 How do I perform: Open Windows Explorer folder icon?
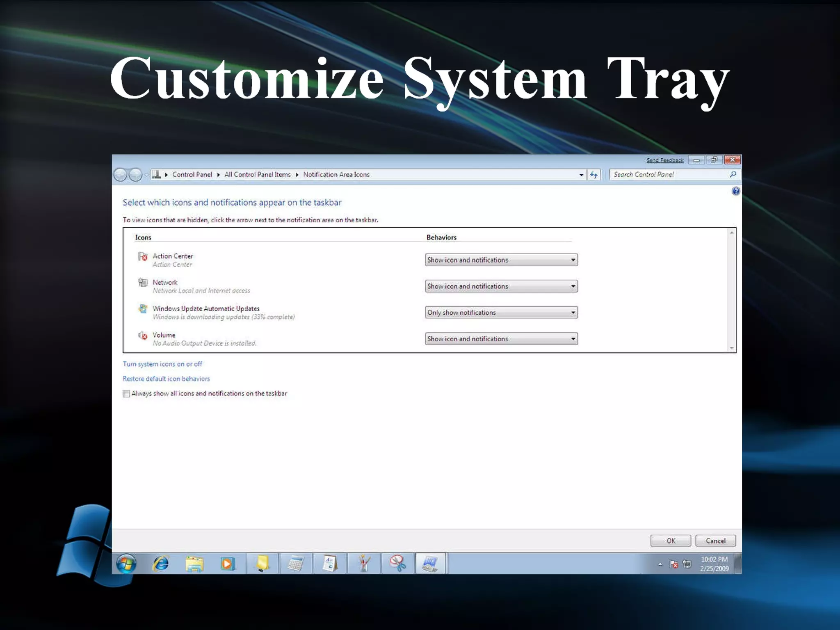pos(194,564)
